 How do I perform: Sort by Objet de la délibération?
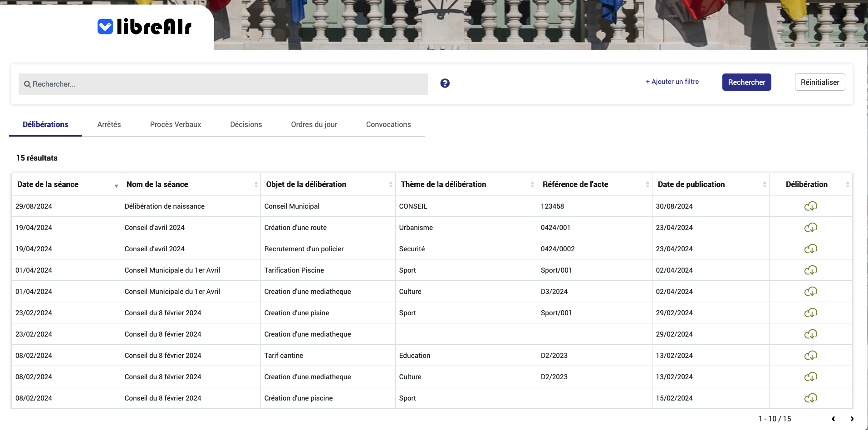pos(328,184)
